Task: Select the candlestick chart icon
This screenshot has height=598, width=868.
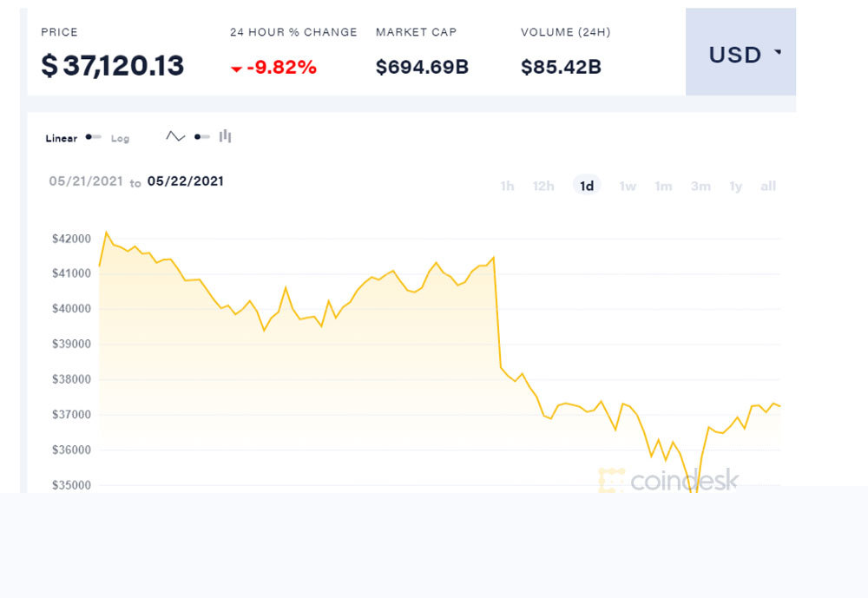Action: 224,136
